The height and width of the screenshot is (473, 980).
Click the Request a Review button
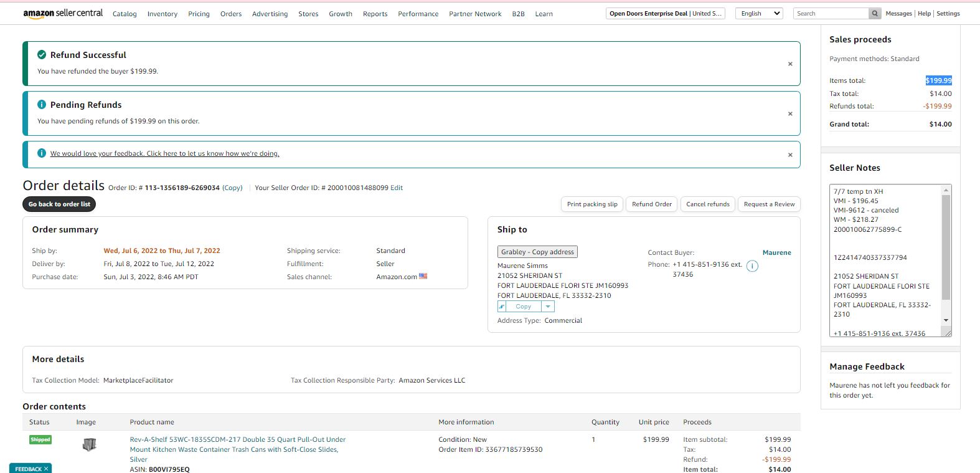click(x=769, y=204)
